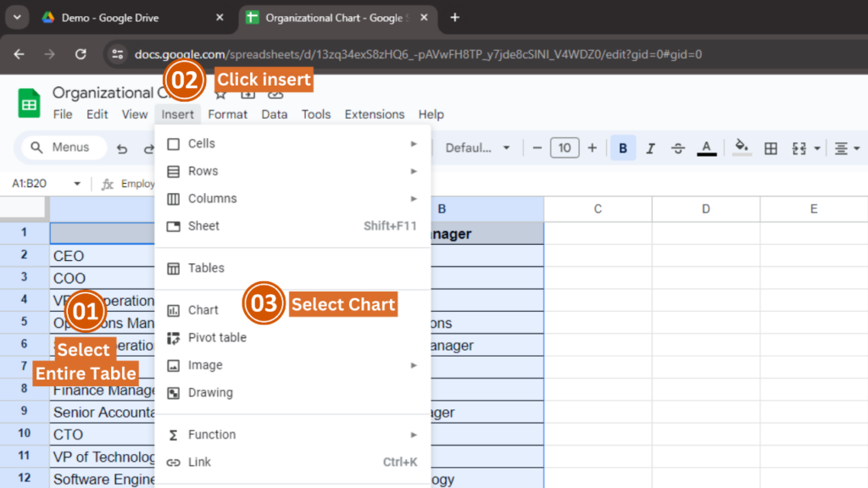The image size is (868, 488).
Task: Open the borders menu icon
Action: (771, 147)
